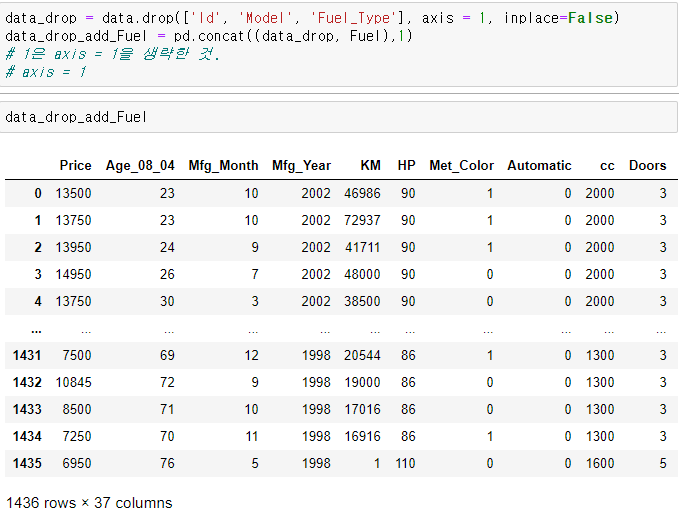Click the KM value 19000
The width and height of the screenshot is (679, 516).
click(362, 382)
